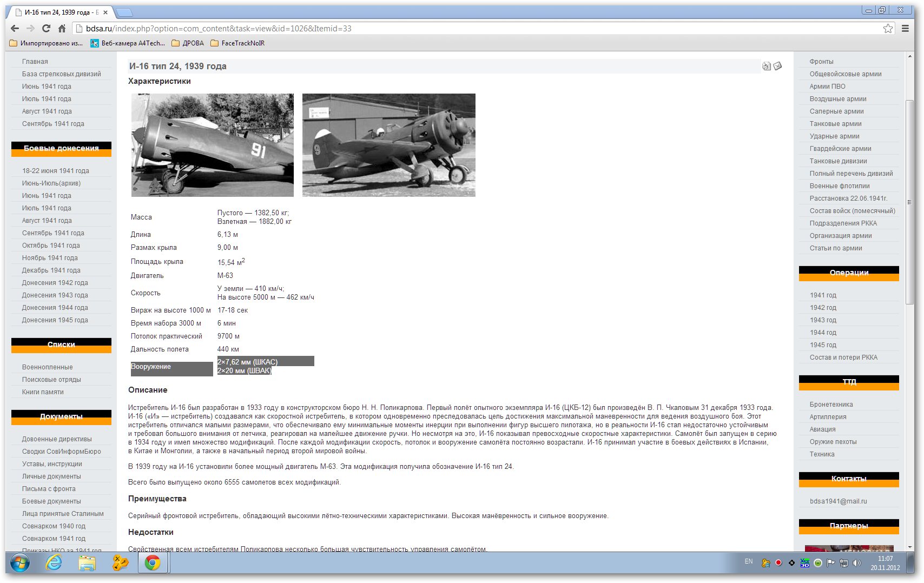Screen dimensions: 924x583
Task: Open Расстановка 22.06.1941г. link
Action: (849, 198)
